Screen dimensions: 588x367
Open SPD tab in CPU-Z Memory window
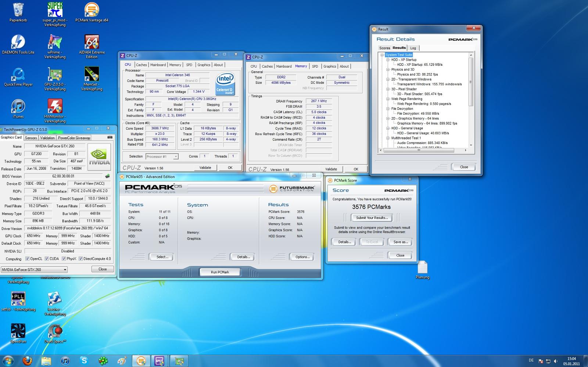click(x=315, y=66)
